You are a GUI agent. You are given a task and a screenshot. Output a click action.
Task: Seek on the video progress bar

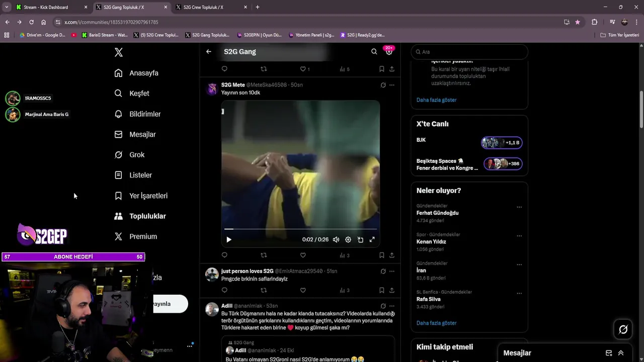coord(300,229)
